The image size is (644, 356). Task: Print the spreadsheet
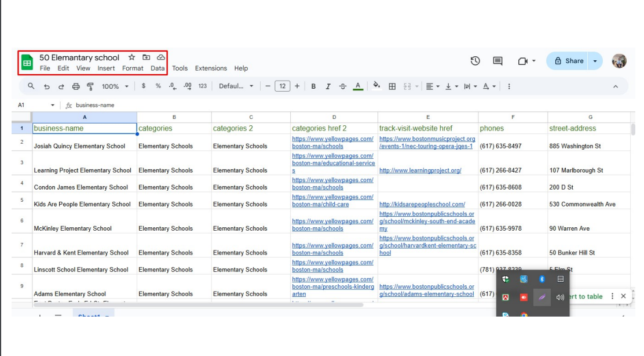[x=75, y=86]
